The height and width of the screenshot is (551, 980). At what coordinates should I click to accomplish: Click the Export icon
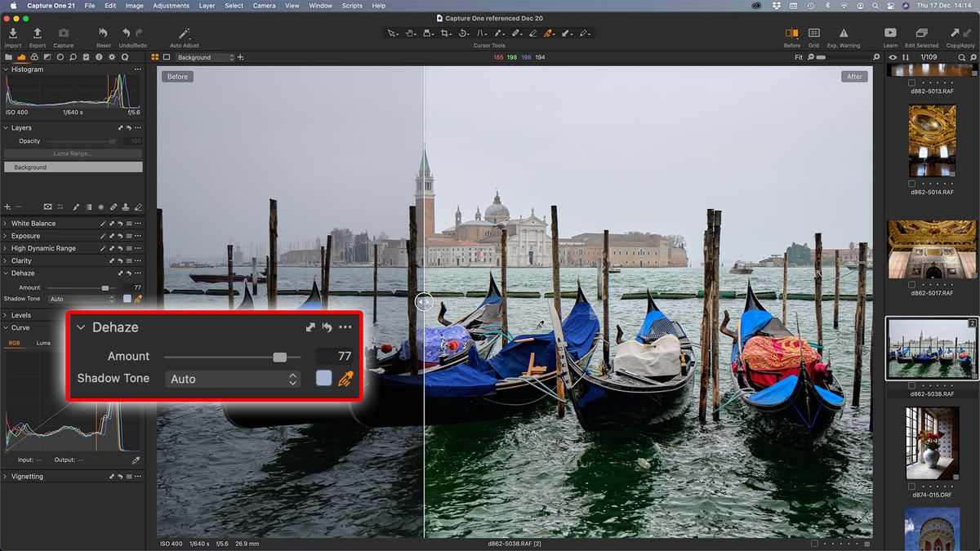(37, 34)
